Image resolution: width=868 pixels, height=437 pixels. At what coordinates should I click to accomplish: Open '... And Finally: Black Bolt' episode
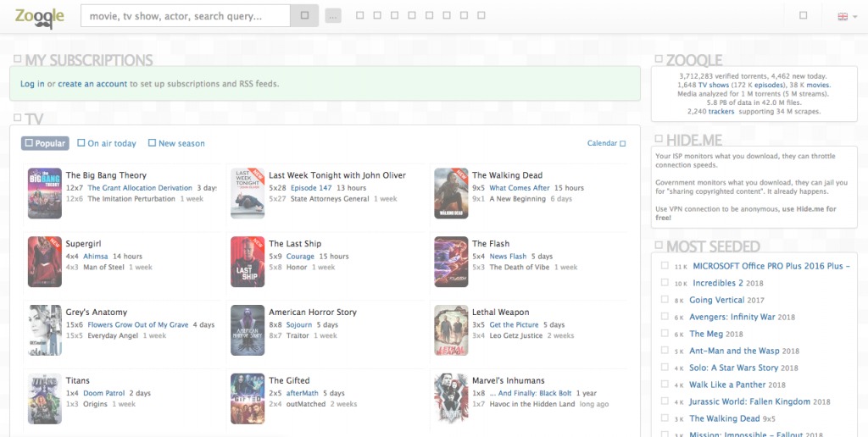(531, 394)
